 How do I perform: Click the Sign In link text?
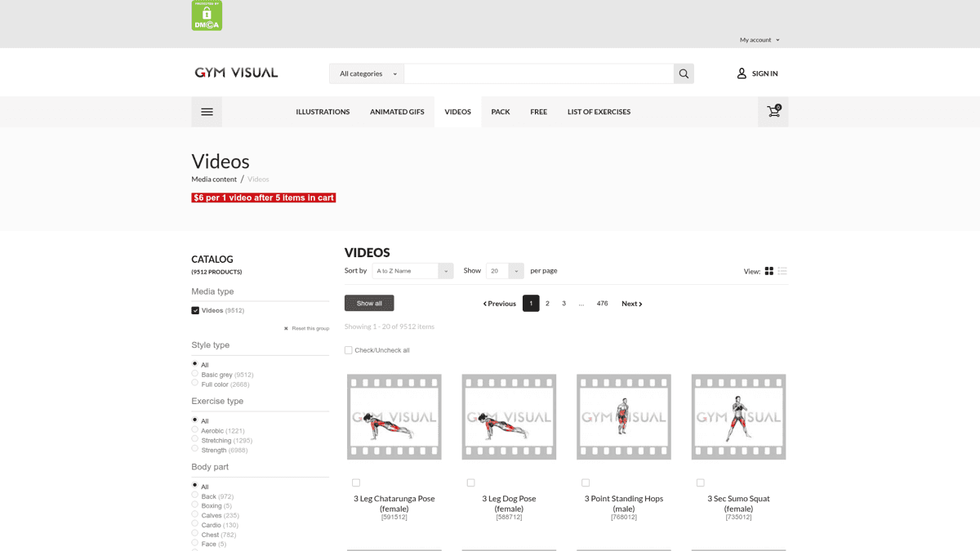pyautogui.click(x=765, y=73)
